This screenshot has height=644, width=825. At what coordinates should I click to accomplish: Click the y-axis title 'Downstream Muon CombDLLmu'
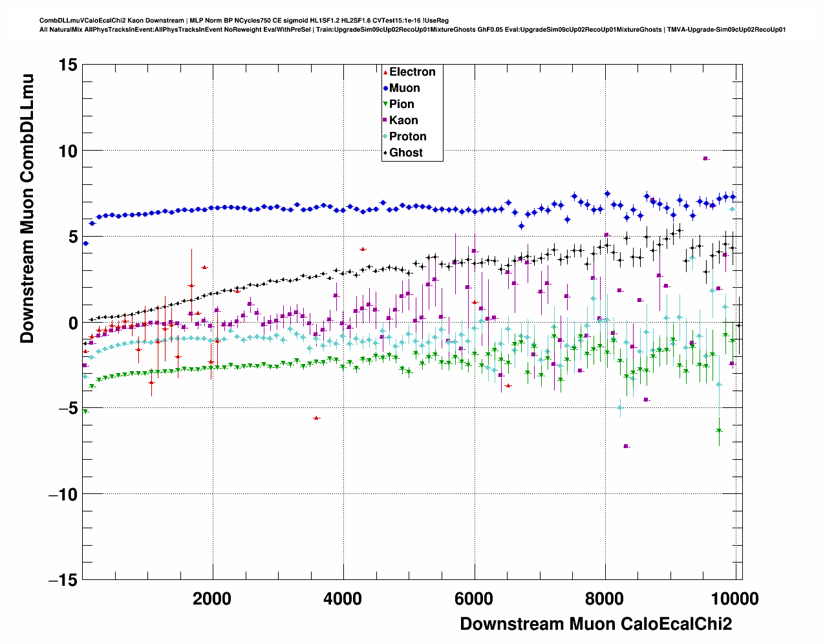27,208
